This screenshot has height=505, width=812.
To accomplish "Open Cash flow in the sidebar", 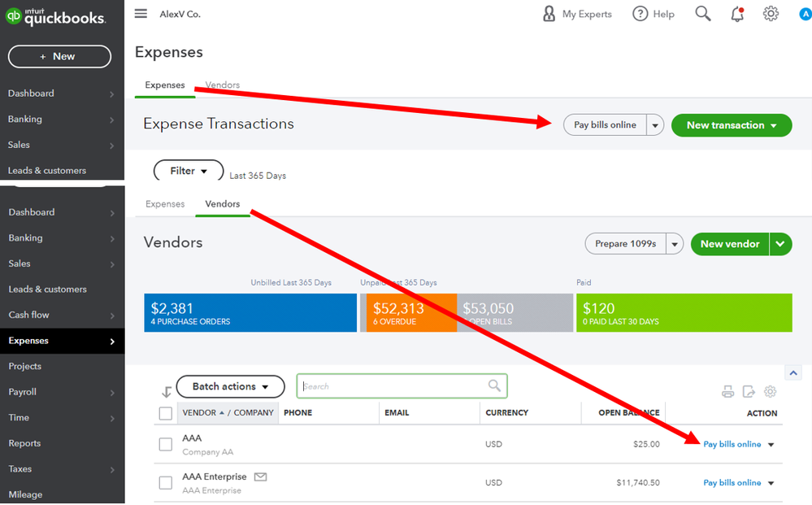I will (29, 315).
